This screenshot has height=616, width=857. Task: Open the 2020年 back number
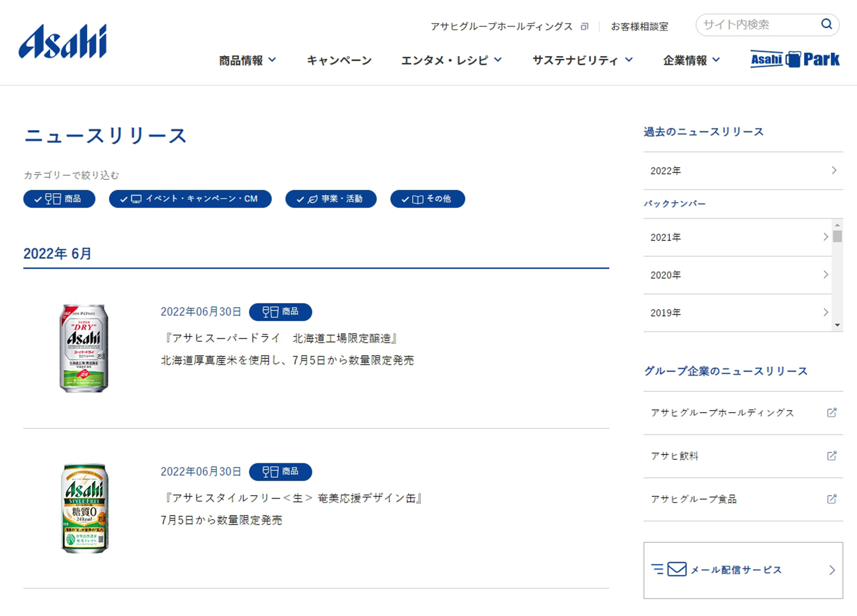pyautogui.click(x=737, y=275)
